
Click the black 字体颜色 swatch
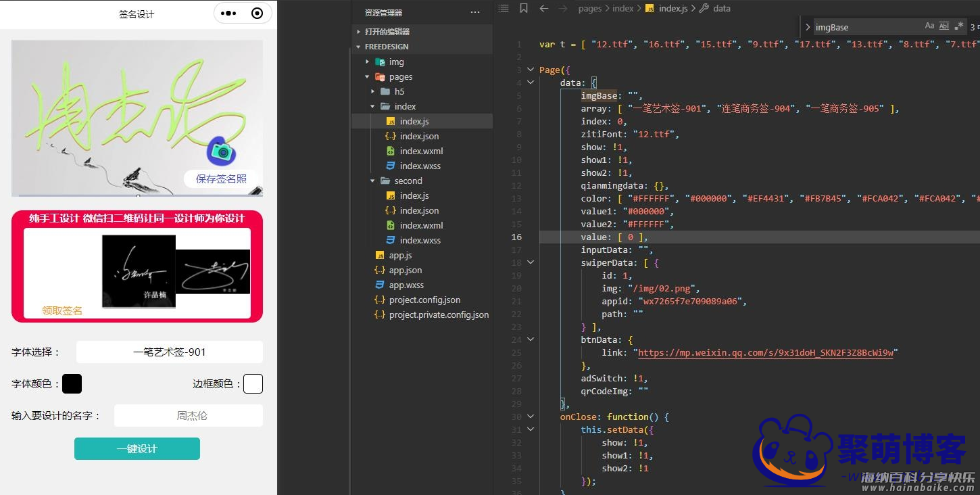(x=72, y=383)
